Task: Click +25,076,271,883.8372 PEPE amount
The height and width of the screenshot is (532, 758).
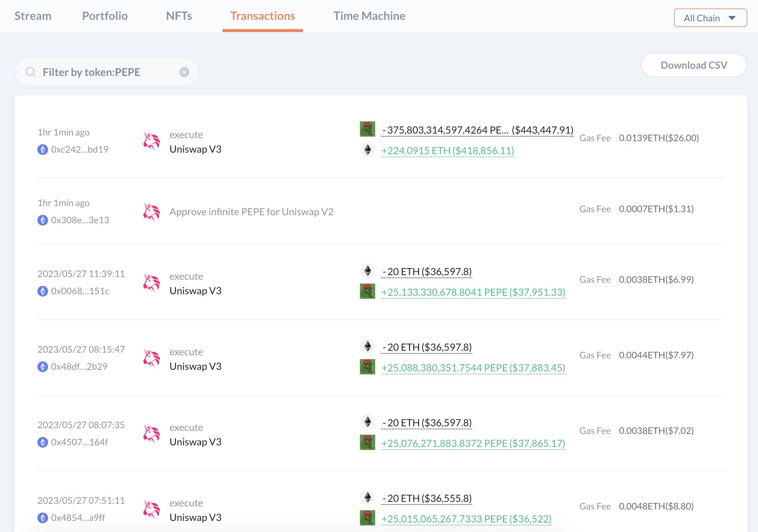Action: 473,443
